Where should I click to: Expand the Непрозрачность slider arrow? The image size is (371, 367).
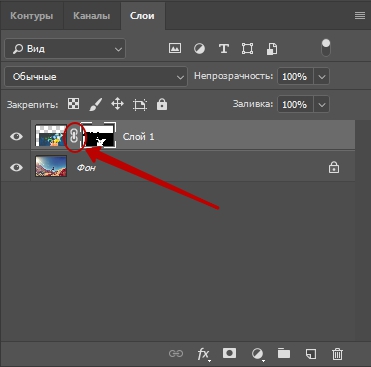point(322,77)
